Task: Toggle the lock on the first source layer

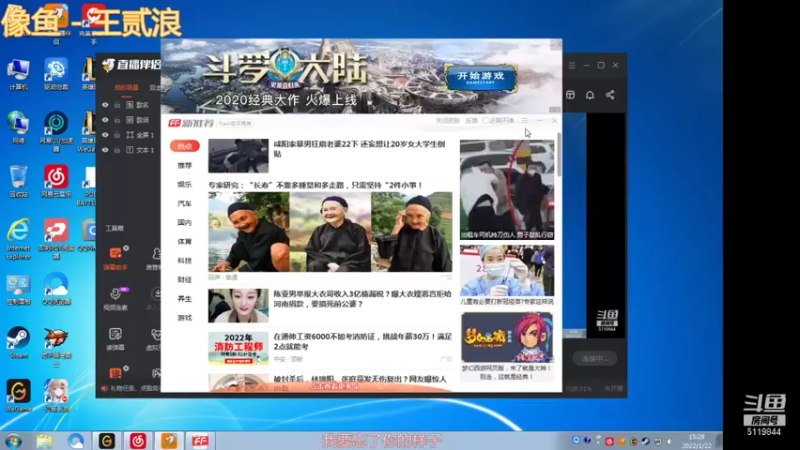Action: coord(117,105)
